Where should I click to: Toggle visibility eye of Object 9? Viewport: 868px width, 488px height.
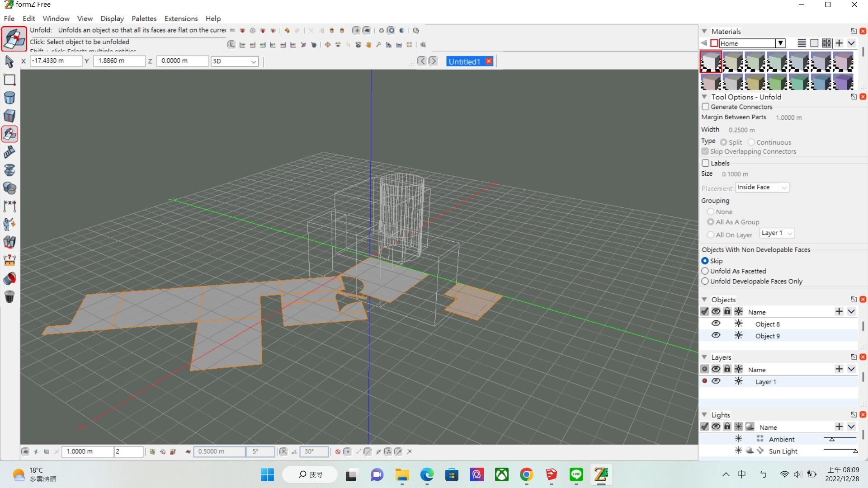click(x=716, y=335)
